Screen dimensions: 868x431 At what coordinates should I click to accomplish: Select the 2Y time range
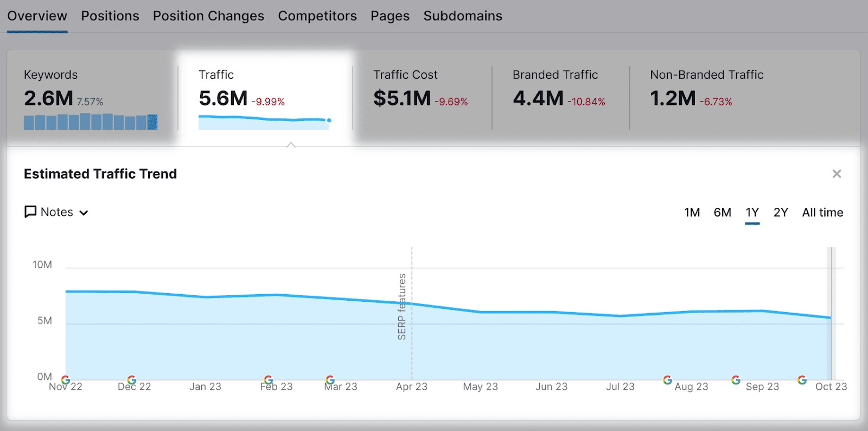(780, 212)
